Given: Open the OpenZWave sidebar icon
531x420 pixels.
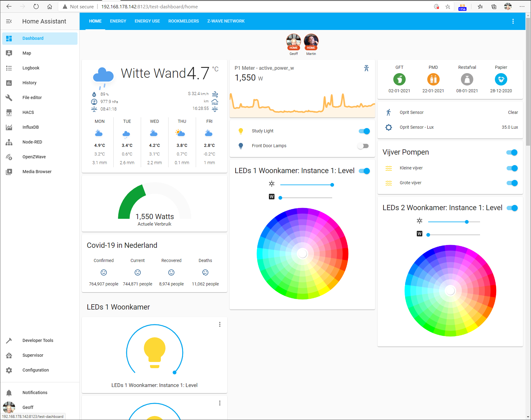Looking at the screenshot, I should tap(9, 157).
